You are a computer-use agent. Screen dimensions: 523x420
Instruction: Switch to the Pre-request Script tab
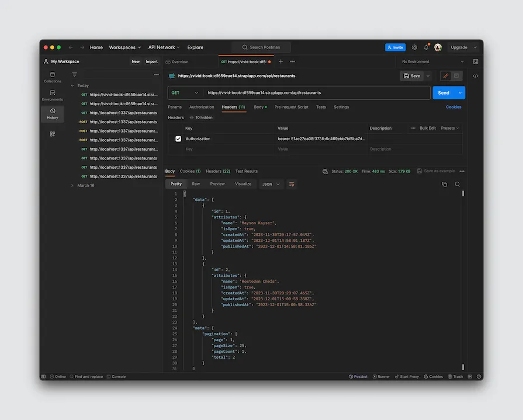(291, 107)
